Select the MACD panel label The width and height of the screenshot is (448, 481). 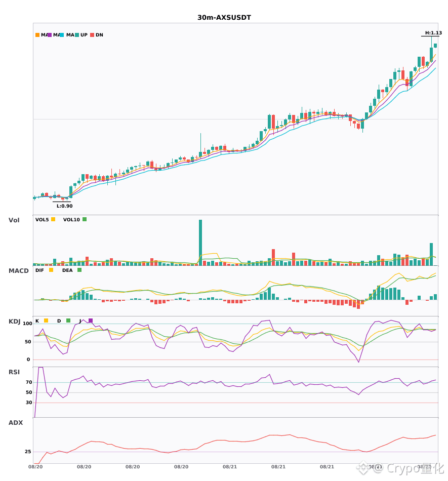point(18,271)
